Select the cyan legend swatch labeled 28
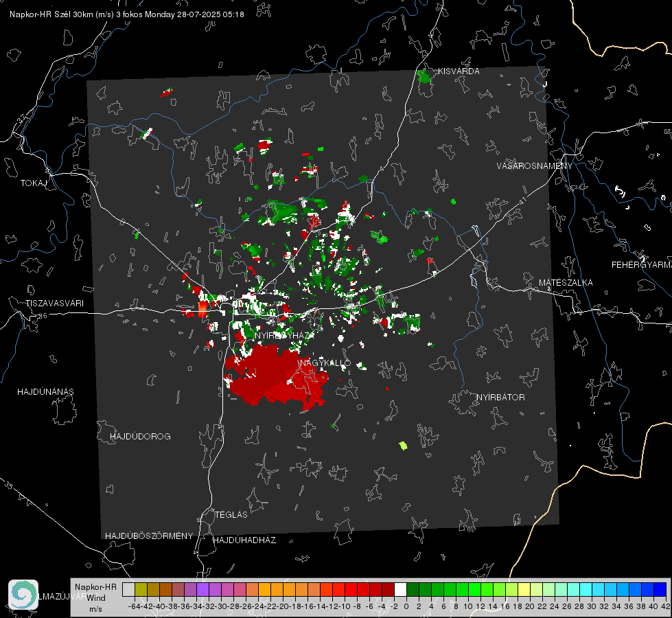Image resolution: width=672 pixels, height=618 pixels. (x=586, y=589)
